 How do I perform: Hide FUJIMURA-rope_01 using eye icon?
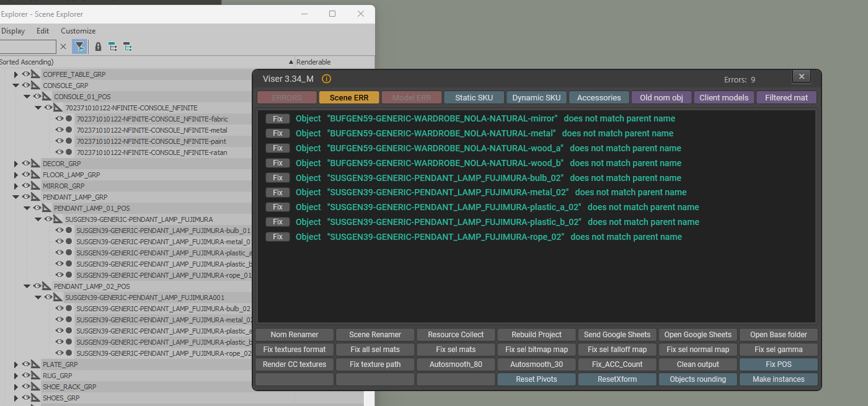tap(60, 275)
